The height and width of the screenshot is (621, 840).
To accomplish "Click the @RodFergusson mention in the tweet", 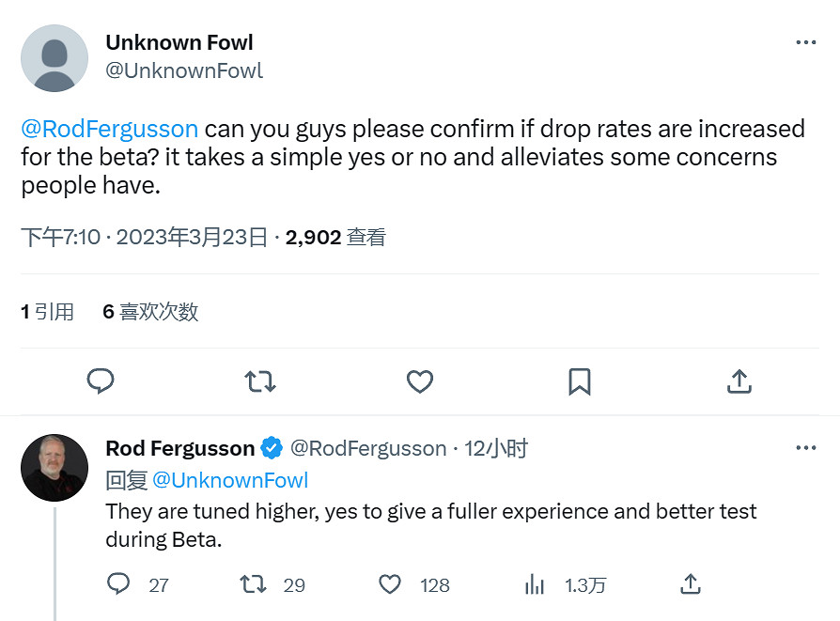I will [109, 129].
